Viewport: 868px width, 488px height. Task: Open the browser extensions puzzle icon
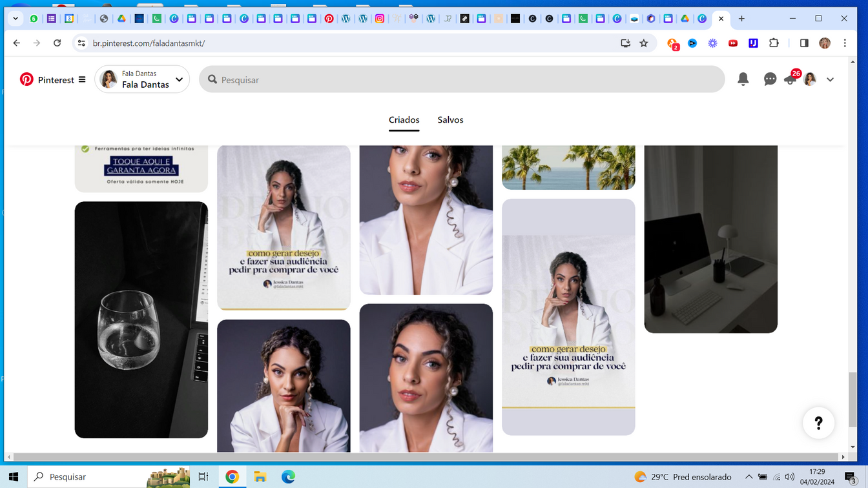[x=774, y=43]
